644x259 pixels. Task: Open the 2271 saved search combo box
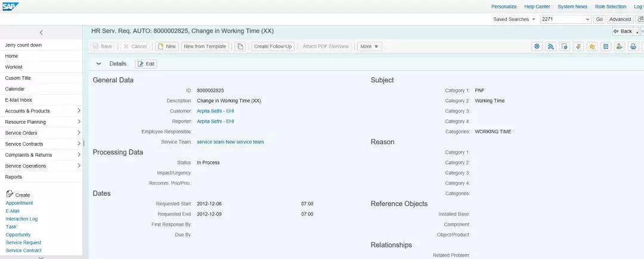pyautogui.click(x=565, y=19)
